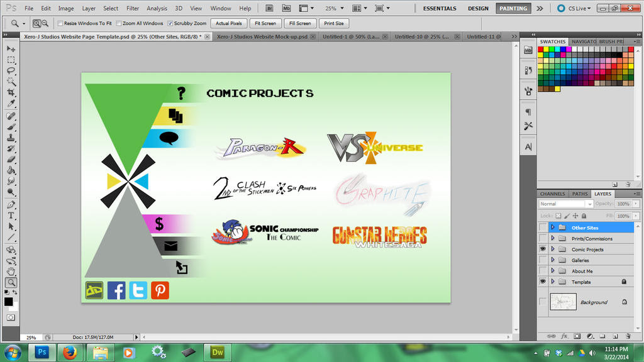Screen dimensions: 644x362
Task: Switch to the Channels tab
Action: pyautogui.click(x=552, y=194)
